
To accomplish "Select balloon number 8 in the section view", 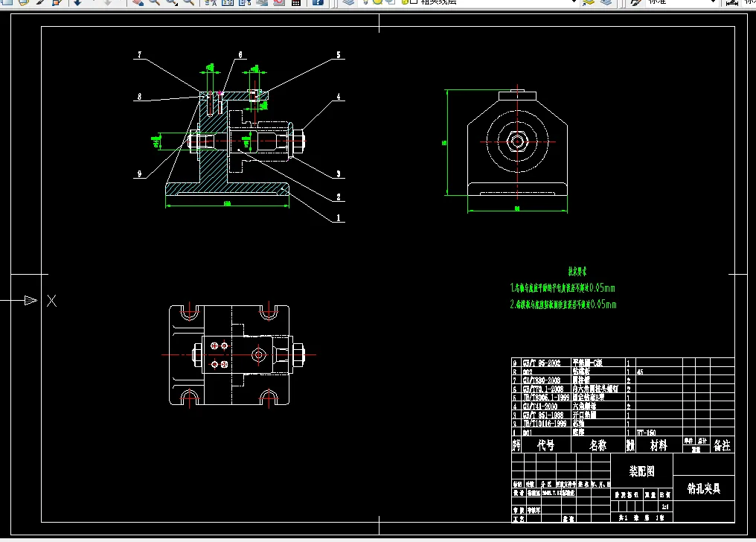I will point(140,97).
